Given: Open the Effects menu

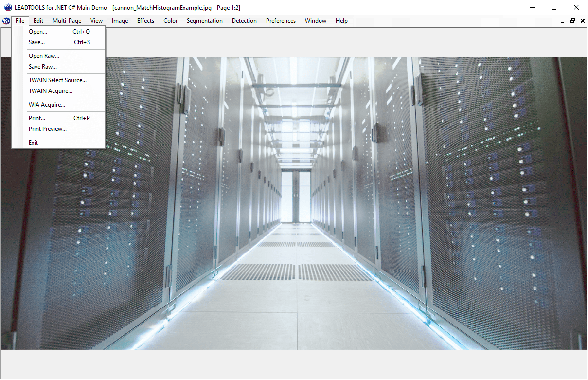Looking at the screenshot, I should tap(145, 21).
